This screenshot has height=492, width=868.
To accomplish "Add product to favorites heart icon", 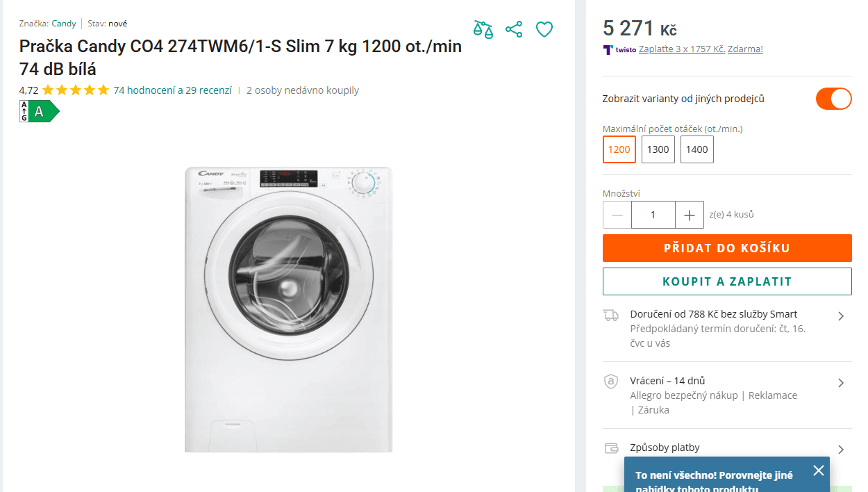I will (x=544, y=29).
